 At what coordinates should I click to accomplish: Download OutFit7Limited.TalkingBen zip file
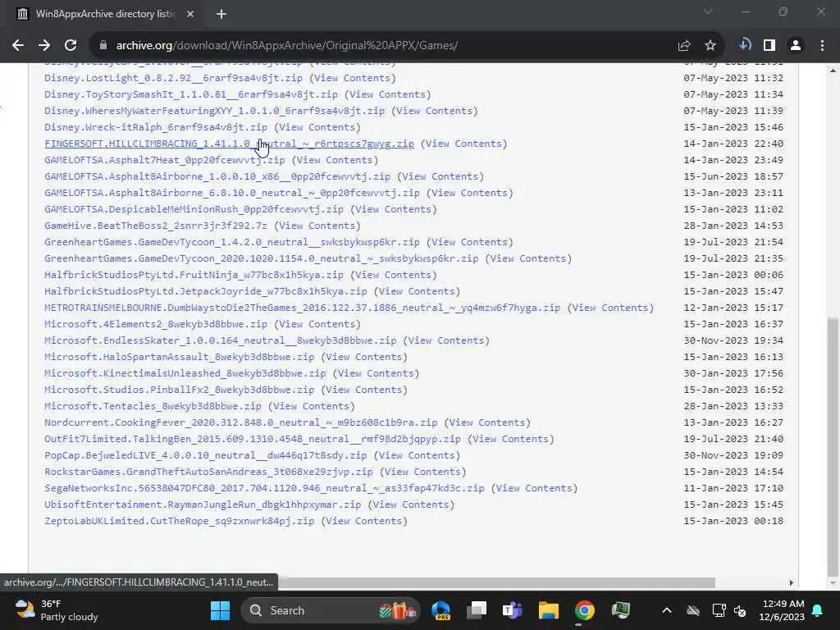(x=253, y=440)
